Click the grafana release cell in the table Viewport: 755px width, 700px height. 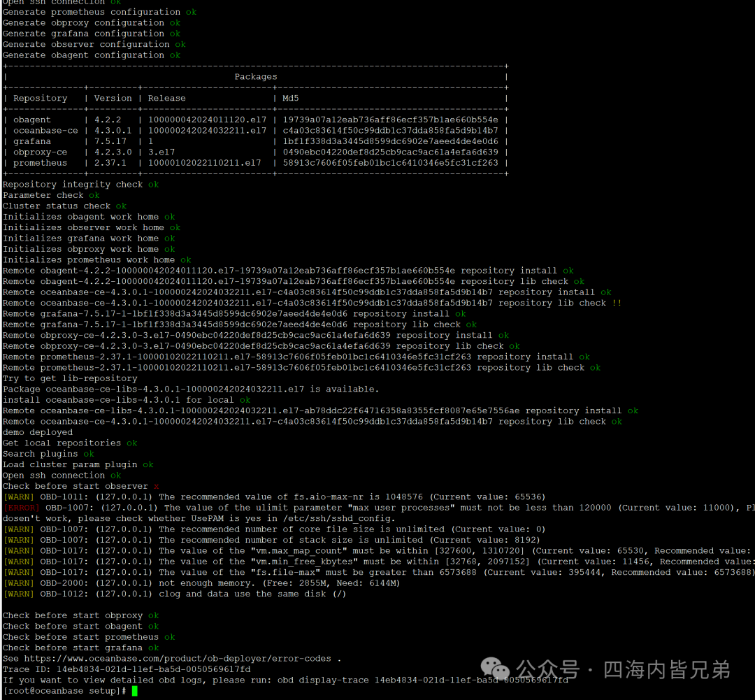pyautogui.click(x=151, y=141)
